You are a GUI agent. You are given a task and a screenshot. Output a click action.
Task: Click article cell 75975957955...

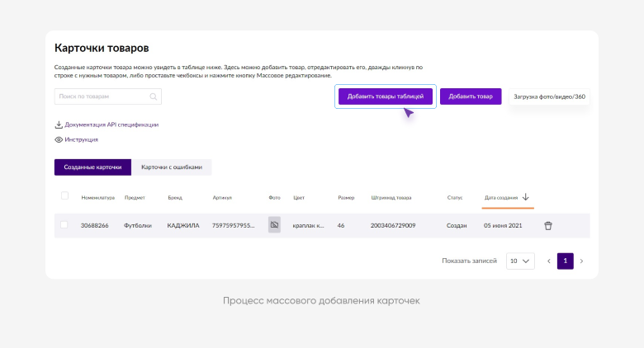(234, 226)
